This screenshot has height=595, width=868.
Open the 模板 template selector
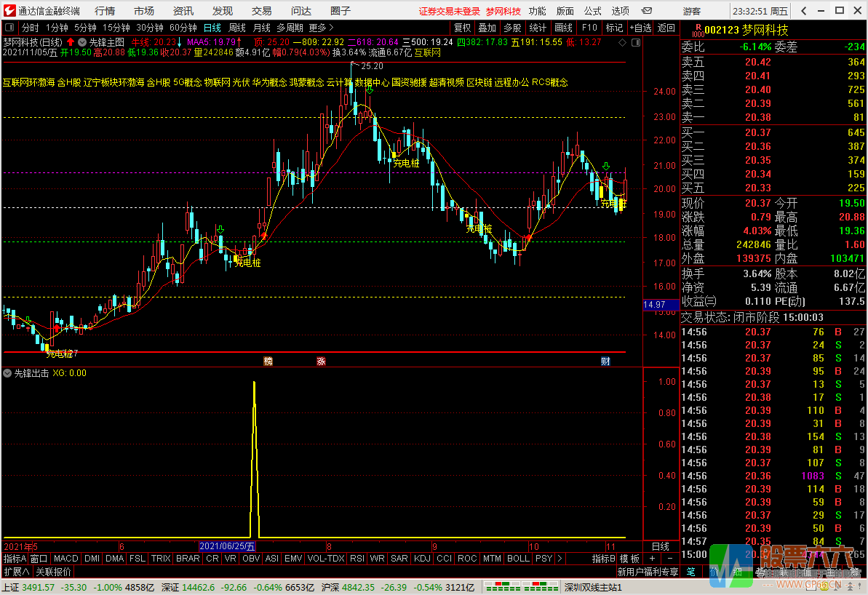coord(630,559)
